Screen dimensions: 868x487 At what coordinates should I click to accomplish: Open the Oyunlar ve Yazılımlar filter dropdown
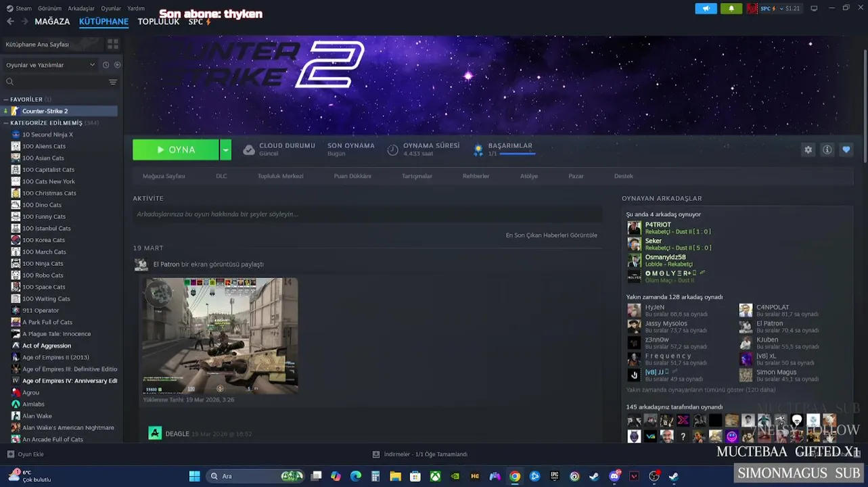pyautogui.click(x=50, y=65)
